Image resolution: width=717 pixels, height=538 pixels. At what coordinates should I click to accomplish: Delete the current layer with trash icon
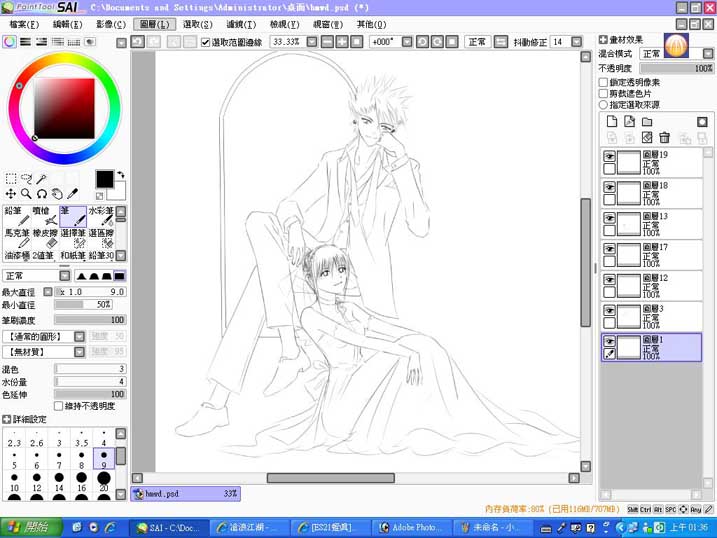[x=664, y=137]
